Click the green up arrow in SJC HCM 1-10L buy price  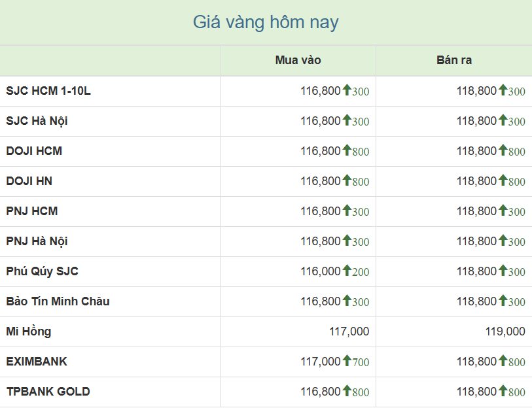[347, 90]
